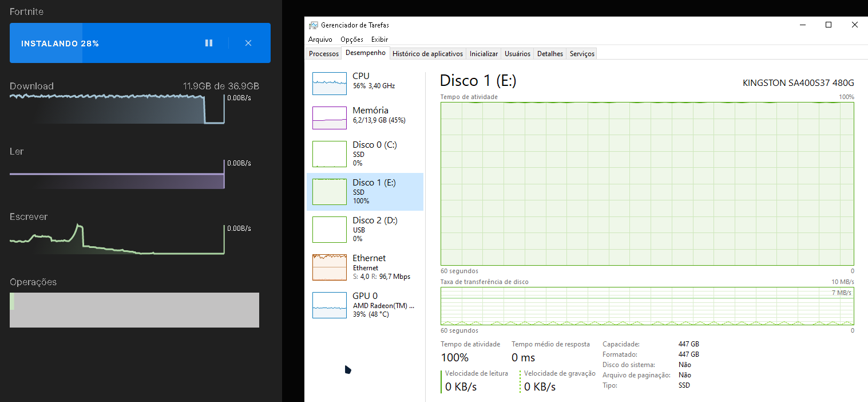
Task: Switch to the Inicializar tab
Action: [483, 54]
